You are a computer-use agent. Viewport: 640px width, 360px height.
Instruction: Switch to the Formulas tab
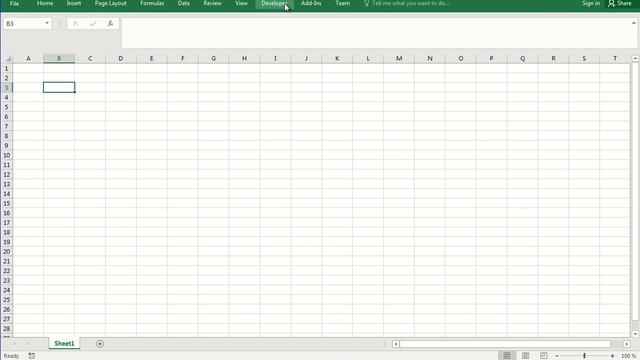[152, 3]
